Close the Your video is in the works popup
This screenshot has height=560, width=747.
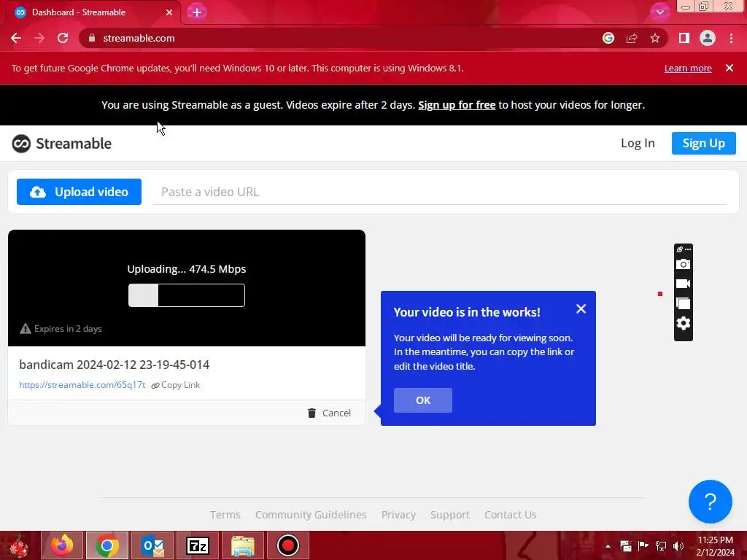[581, 309]
